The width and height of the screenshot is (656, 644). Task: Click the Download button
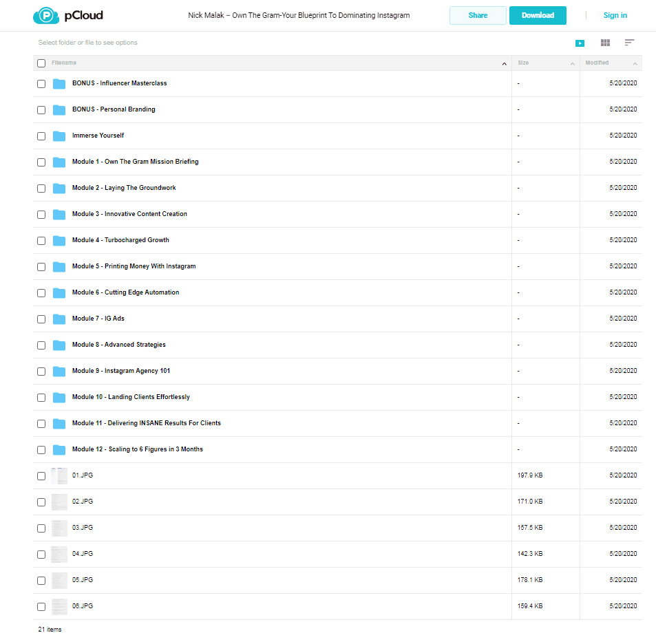coord(538,15)
